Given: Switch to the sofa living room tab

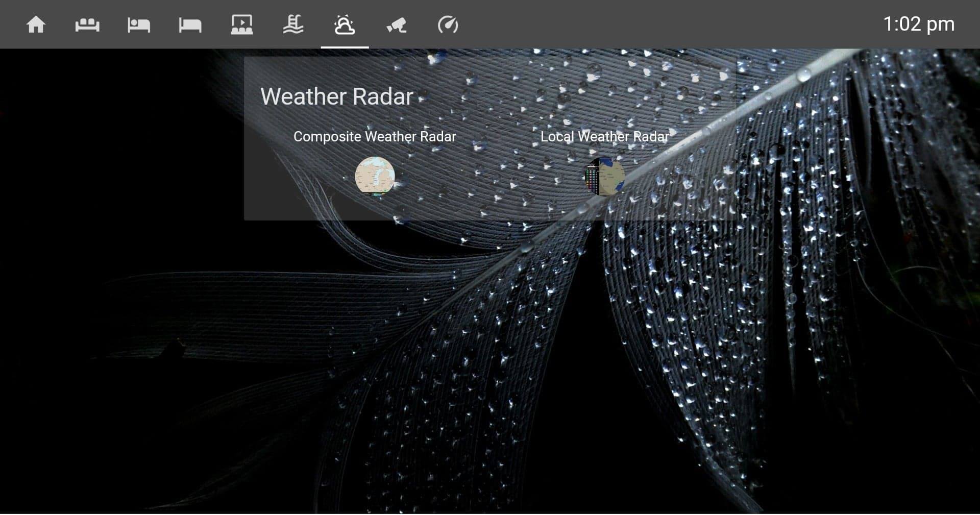Looking at the screenshot, I should 87,24.
